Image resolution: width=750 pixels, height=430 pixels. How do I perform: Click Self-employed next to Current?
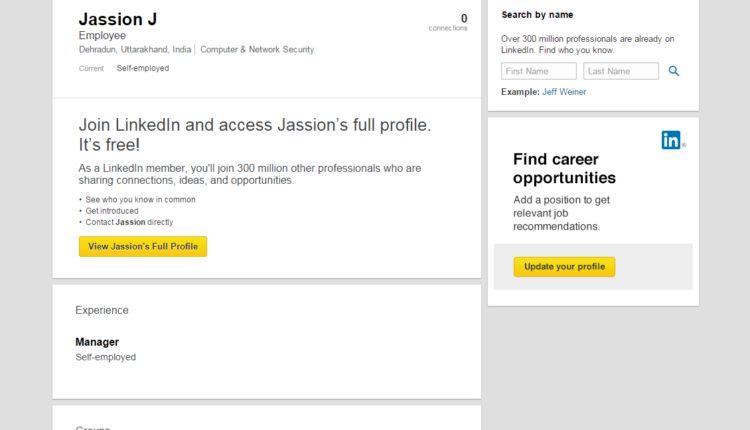(143, 68)
